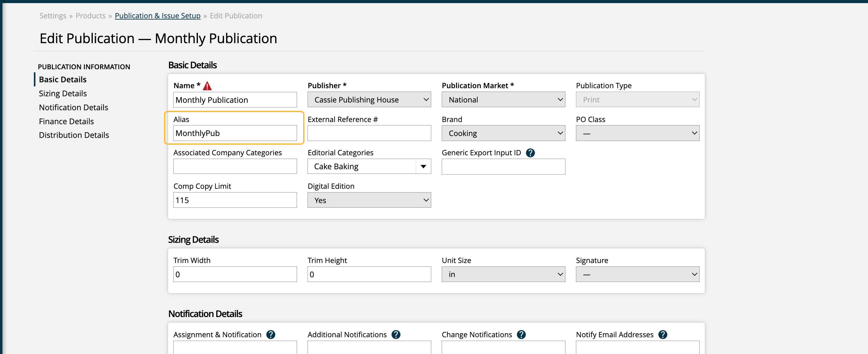Click help icon beside Change Notifications
This screenshot has height=354, width=868.
coord(521,334)
